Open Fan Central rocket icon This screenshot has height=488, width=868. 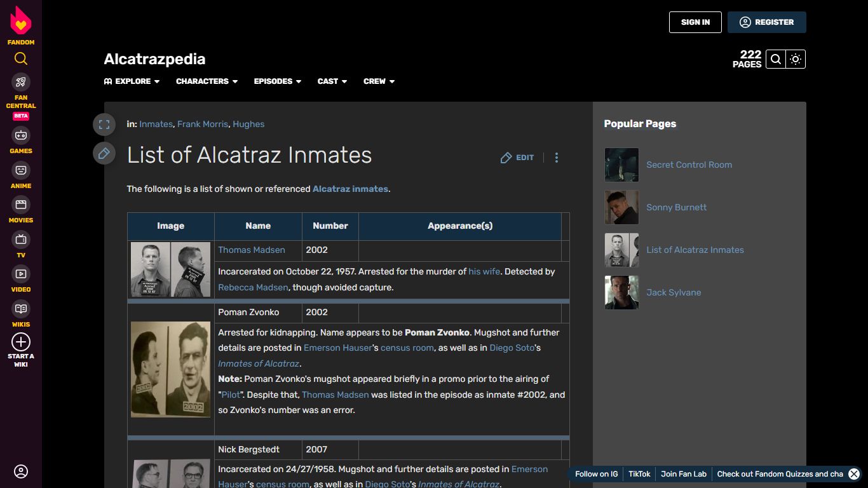[21, 82]
